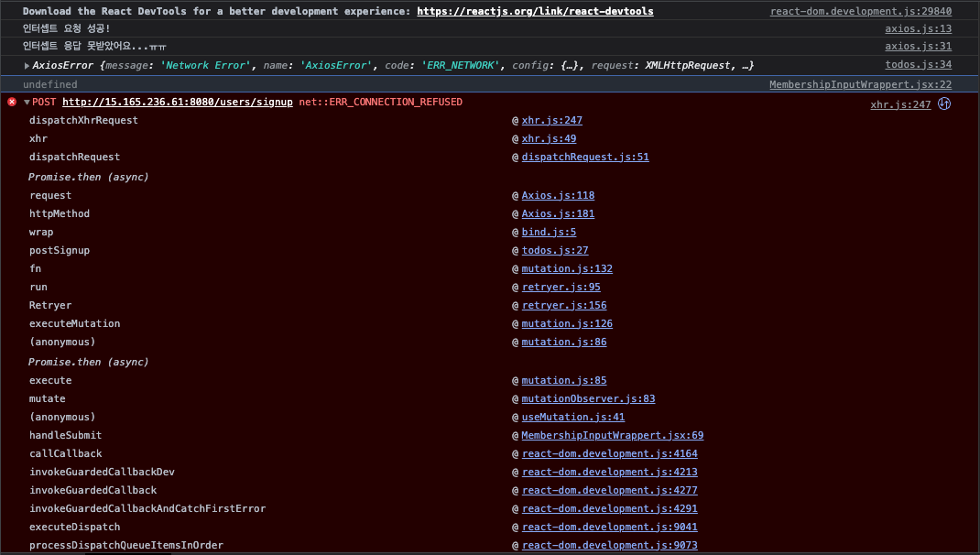The image size is (980, 555).
Task: Click the handleSubmit function name
Action: click(x=66, y=435)
